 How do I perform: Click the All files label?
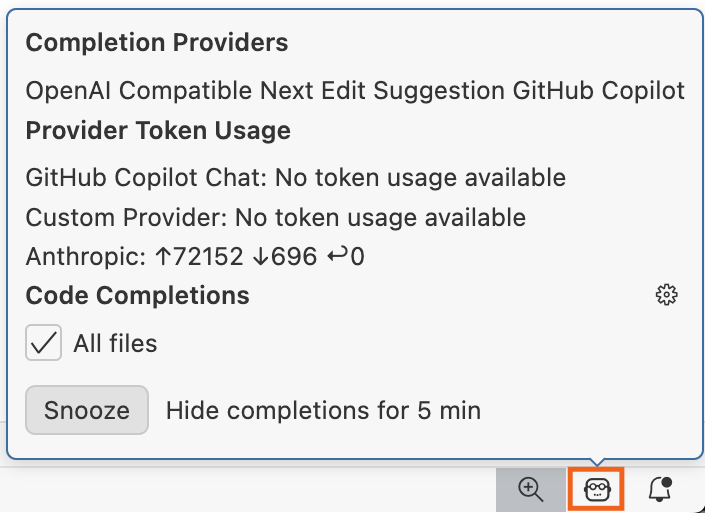pos(115,344)
